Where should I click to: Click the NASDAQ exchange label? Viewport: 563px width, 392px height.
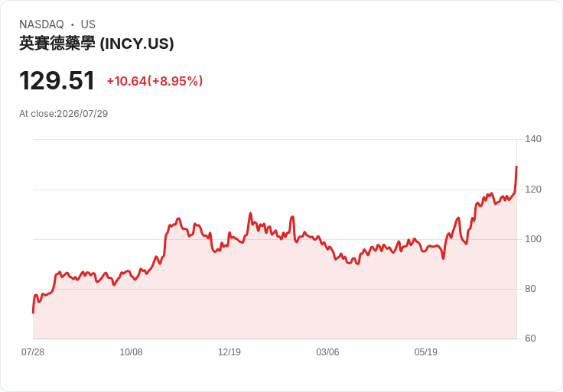(41, 24)
